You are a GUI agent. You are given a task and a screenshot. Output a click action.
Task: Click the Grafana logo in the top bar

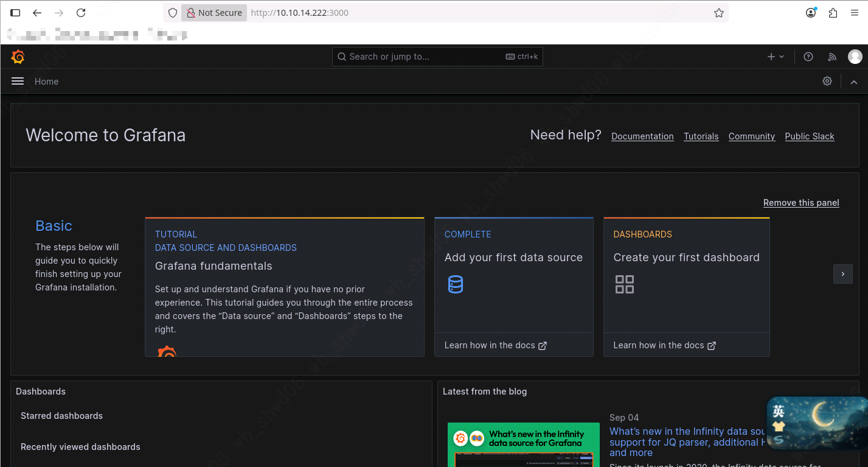tap(18, 57)
